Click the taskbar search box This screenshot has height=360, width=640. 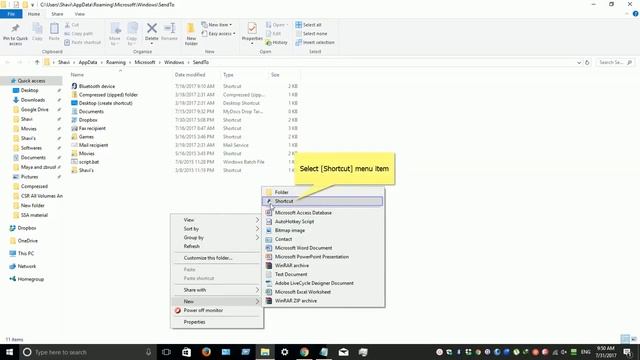(88, 352)
